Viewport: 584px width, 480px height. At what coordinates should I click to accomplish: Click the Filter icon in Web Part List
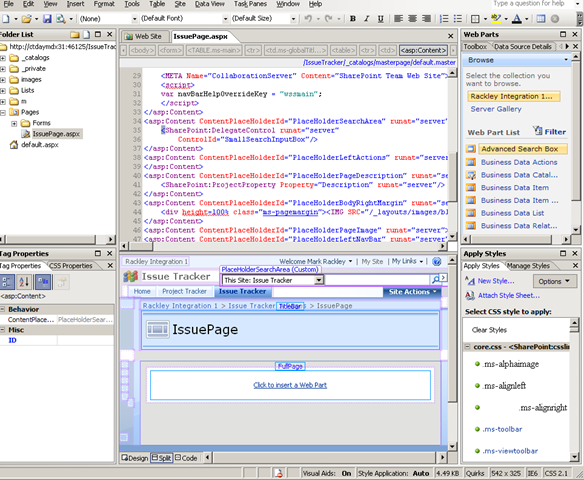pos(549,131)
